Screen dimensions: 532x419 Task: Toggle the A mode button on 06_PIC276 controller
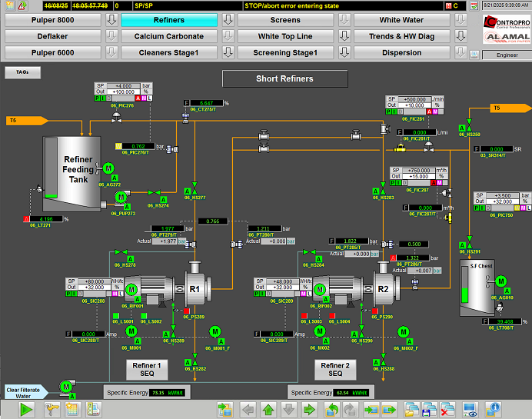coord(138,98)
